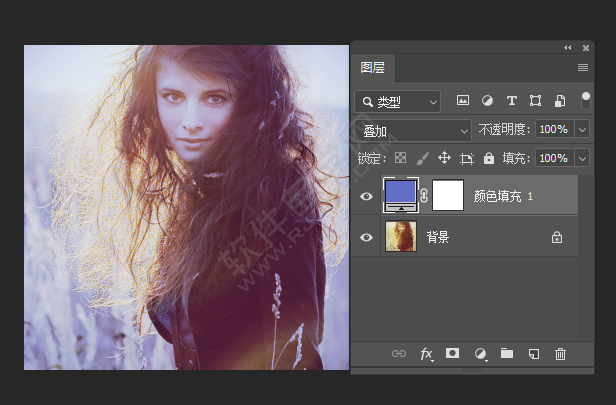Screen dimensions: 616x405
Task: Click the shape layer filter icon
Action: click(x=536, y=101)
